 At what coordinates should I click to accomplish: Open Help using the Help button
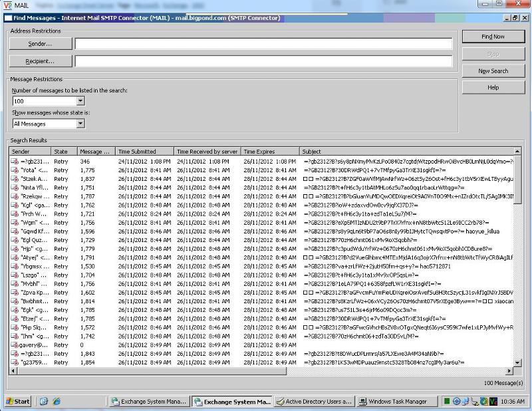[x=493, y=87]
